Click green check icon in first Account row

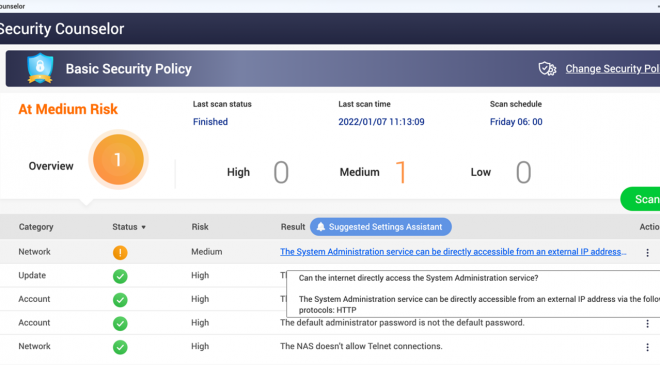point(120,300)
